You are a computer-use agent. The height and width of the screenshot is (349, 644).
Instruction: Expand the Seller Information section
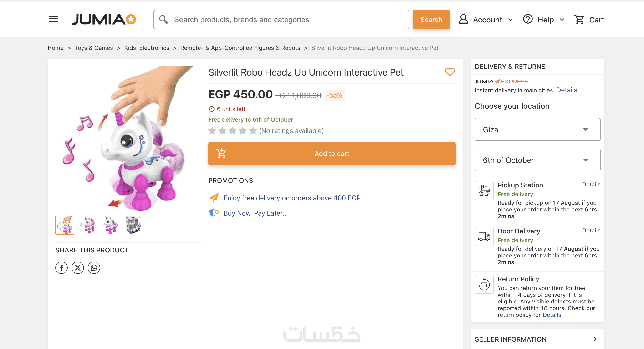tap(537, 339)
